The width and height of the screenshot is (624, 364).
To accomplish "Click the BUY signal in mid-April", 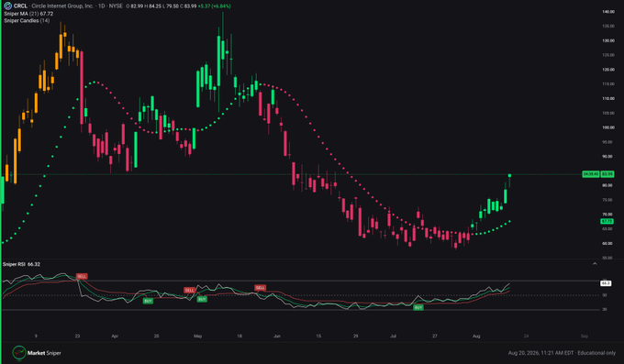I will (x=148, y=301).
